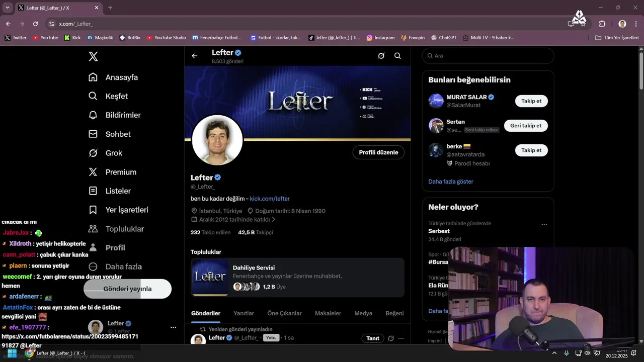Open the Instagram bookmark

(380, 38)
